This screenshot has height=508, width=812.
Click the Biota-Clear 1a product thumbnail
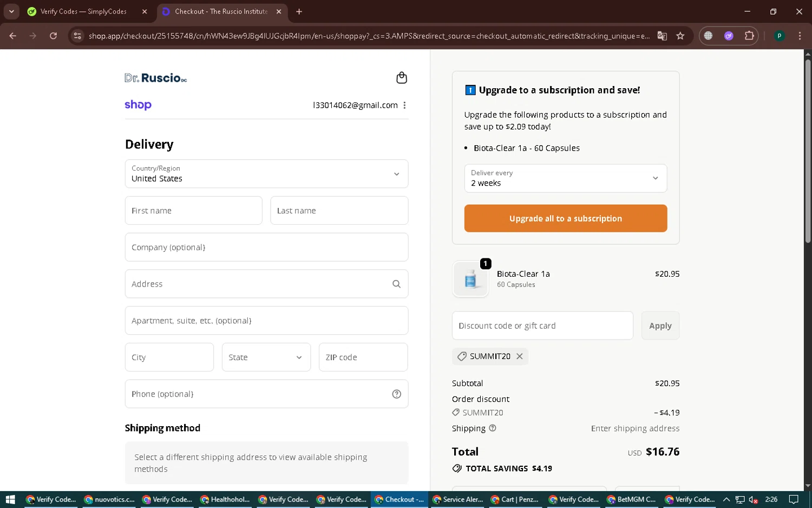point(470,279)
